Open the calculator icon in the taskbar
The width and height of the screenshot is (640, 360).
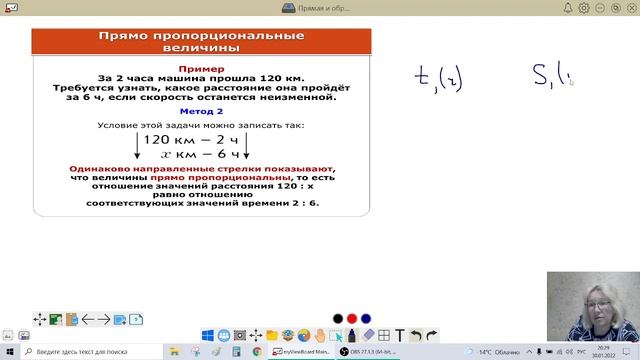[236, 351]
